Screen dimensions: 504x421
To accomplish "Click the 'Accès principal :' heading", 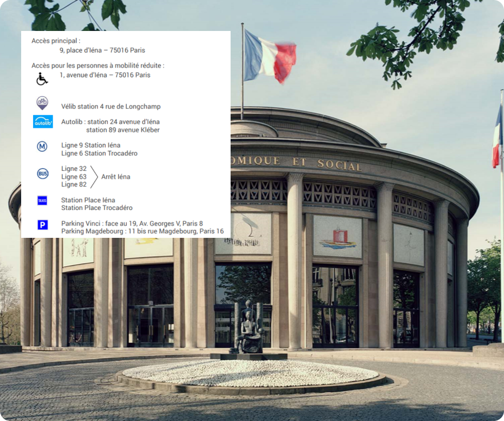I will [56, 41].
